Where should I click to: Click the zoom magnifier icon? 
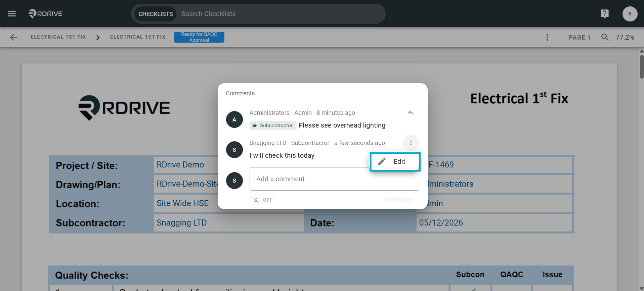tap(605, 37)
